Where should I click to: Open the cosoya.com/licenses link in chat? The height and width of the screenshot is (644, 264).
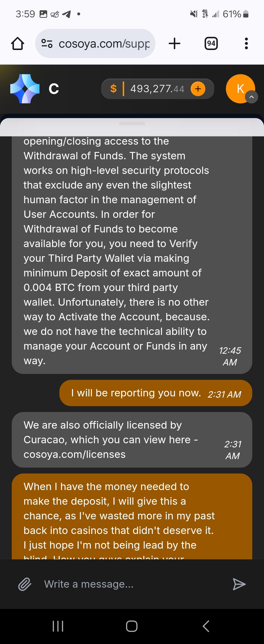(74, 454)
